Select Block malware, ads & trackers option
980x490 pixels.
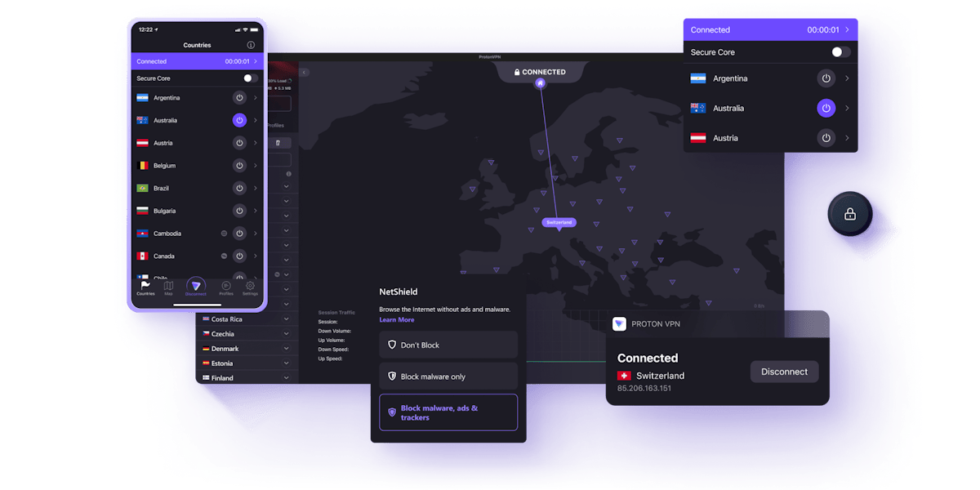click(x=448, y=412)
